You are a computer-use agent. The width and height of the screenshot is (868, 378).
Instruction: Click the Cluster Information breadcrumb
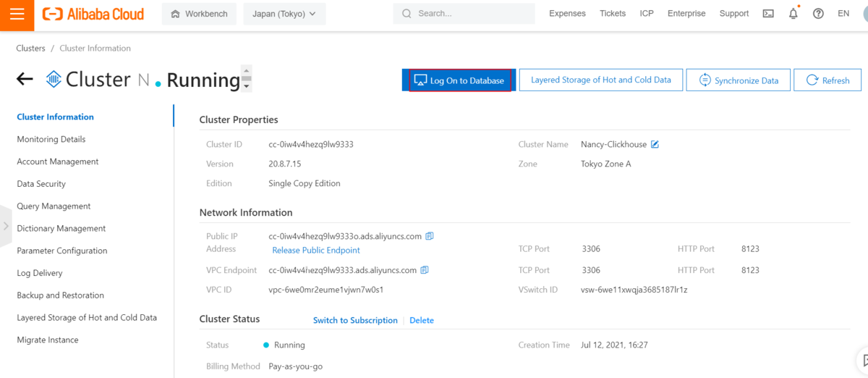pyautogui.click(x=95, y=49)
